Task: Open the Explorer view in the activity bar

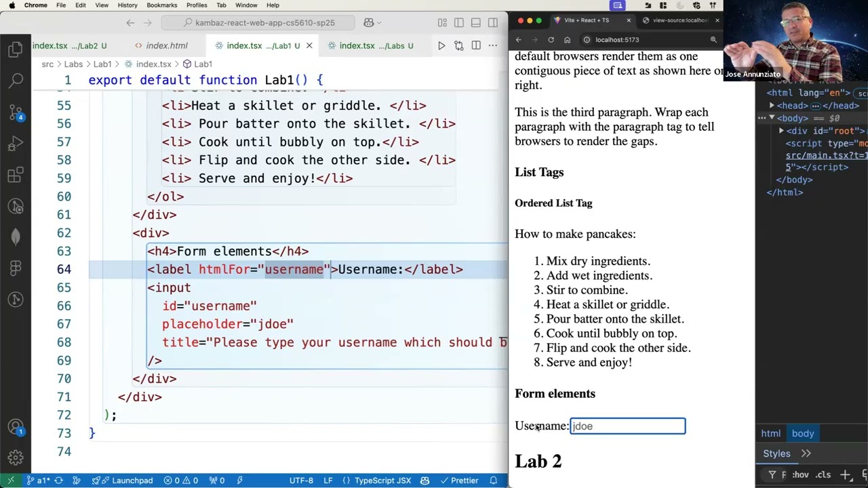Action: tap(16, 49)
